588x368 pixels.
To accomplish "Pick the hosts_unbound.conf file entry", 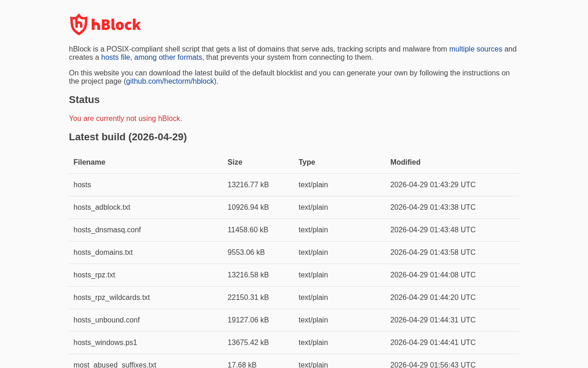I will pyautogui.click(x=107, y=320).
